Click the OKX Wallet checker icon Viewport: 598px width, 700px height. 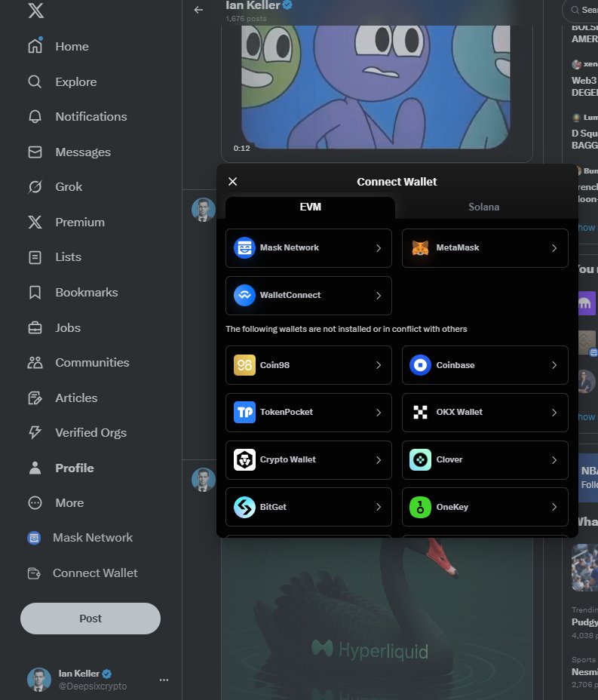coord(420,412)
